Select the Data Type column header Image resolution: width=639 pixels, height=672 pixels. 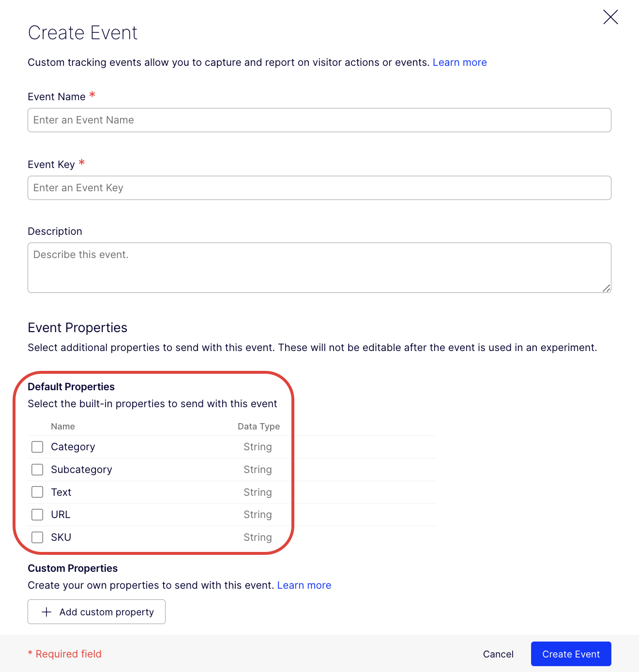point(259,426)
